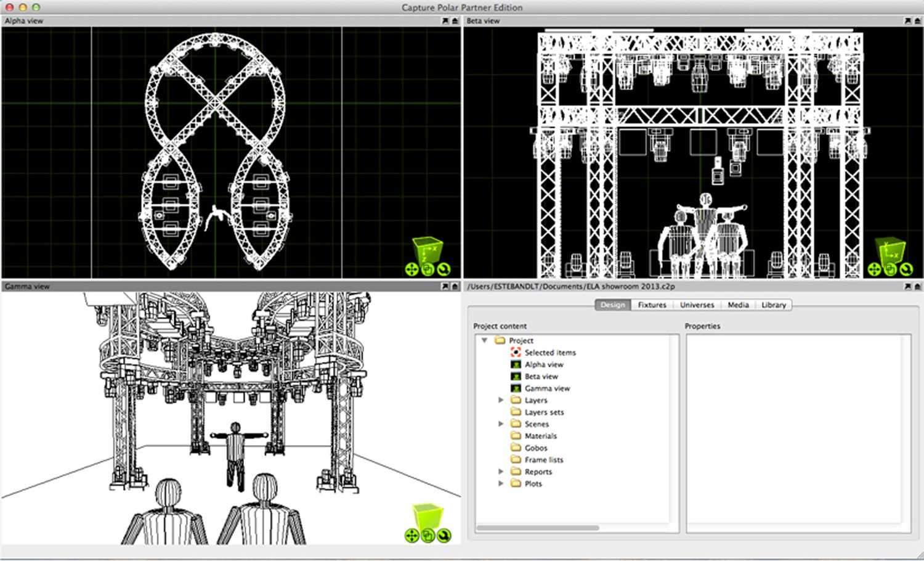
Task: Collapse the Project tree root
Action: [483, 340]
